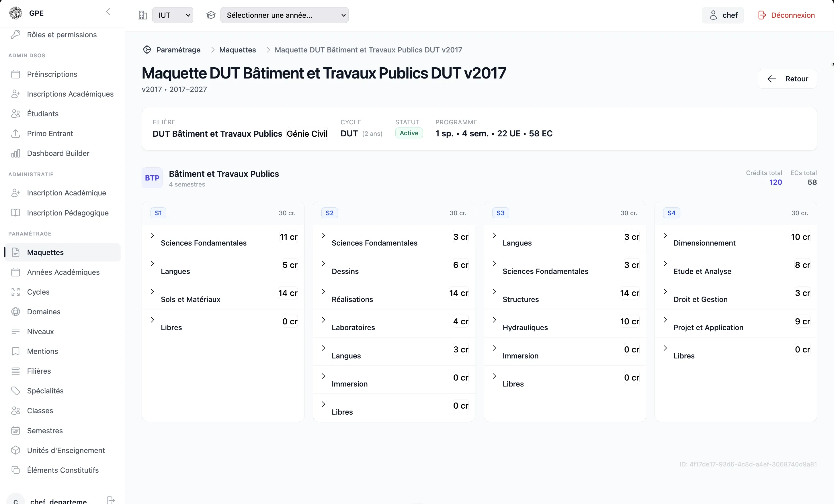Click S2 Immersion unit label
834x504 pixels.
pos(350,384)
